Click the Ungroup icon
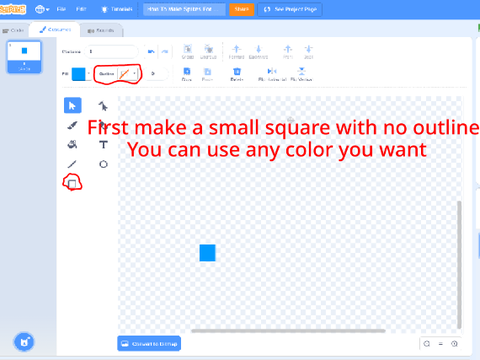The image size is (480, 360). (208, 52)
